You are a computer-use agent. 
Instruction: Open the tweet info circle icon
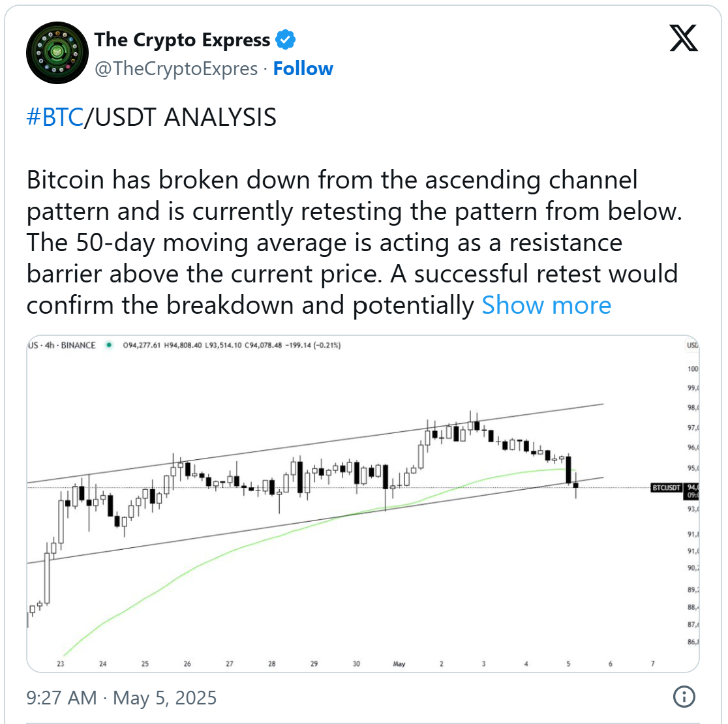[x=684, y=697]
